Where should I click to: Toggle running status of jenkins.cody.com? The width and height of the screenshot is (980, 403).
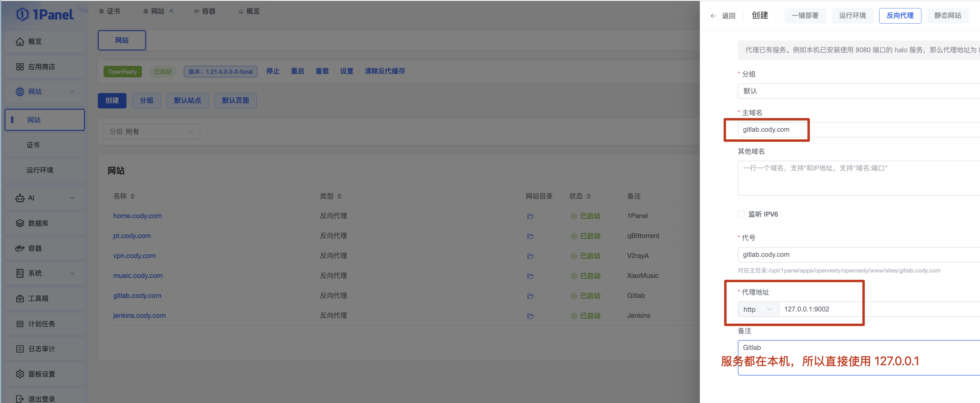586,316
